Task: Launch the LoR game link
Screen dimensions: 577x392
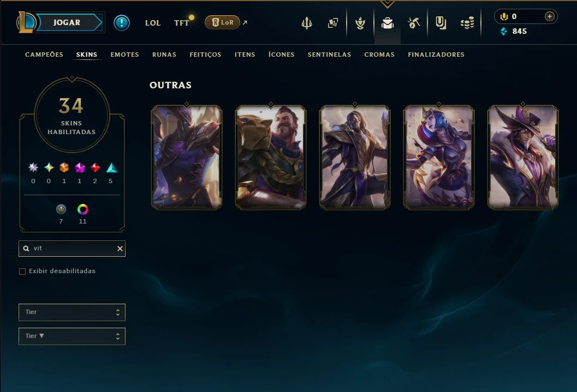Action: click(x=222, y=22)
